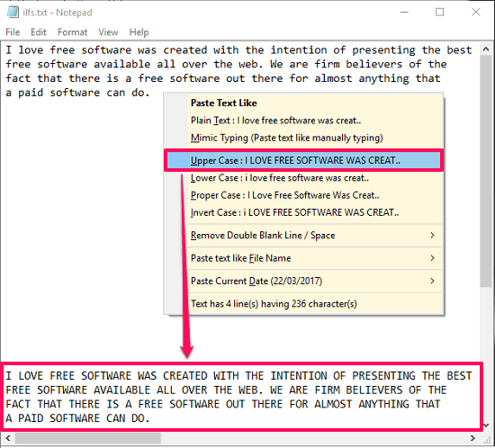Close the Notepad window
This screenshot has height=448, width=495.
tap(476, 13)
